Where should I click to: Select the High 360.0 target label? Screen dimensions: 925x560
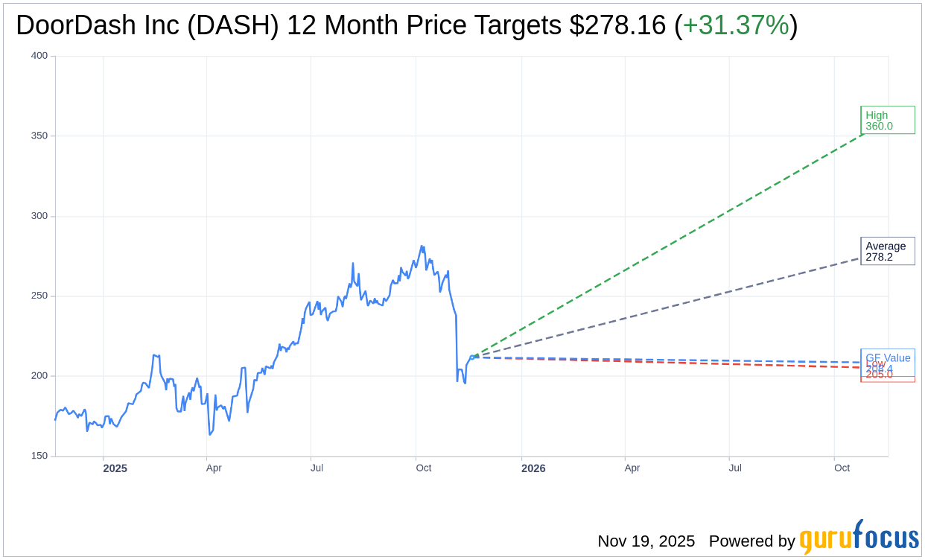[887, 120]
